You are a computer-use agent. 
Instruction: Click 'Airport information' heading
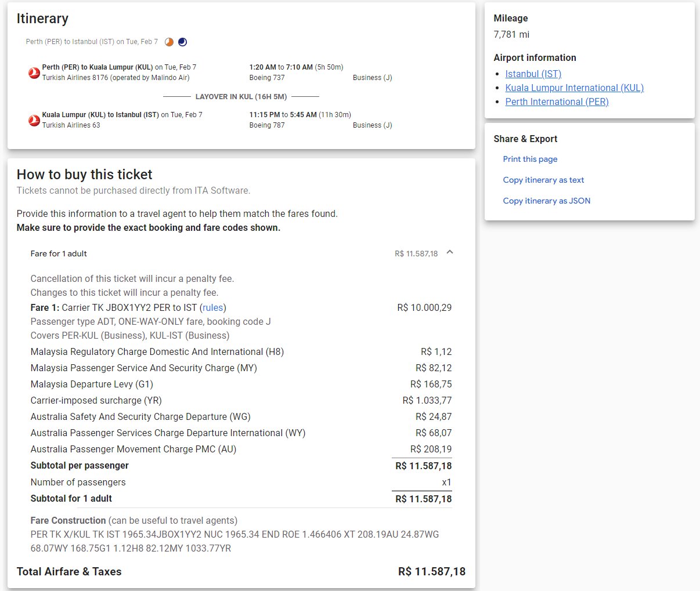[535, 57]
